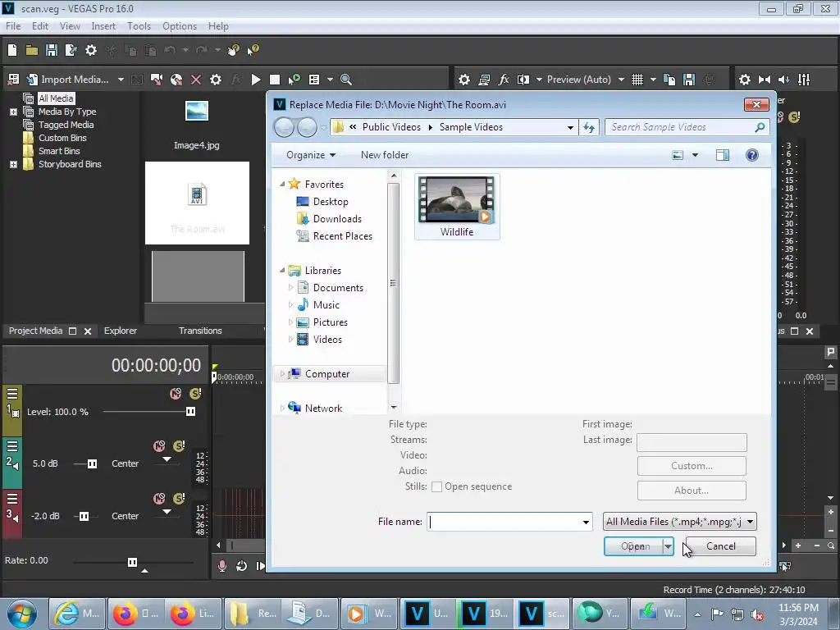The image size is (840, 630).
Task: Switch to the Explorer tab
Action: (x=121, y=331)
